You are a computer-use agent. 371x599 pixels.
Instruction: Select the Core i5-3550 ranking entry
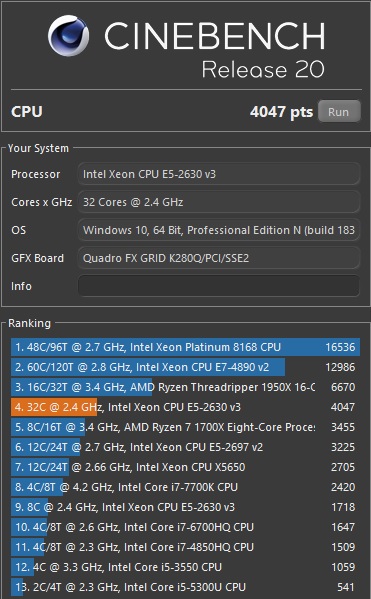click(185, 567)
